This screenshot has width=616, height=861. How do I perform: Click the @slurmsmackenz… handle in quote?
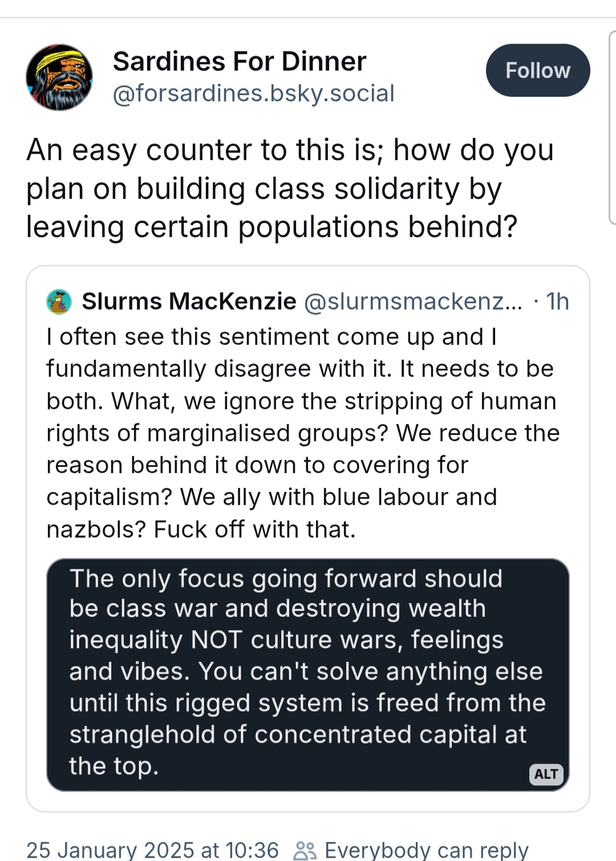[x=413, y=302]
